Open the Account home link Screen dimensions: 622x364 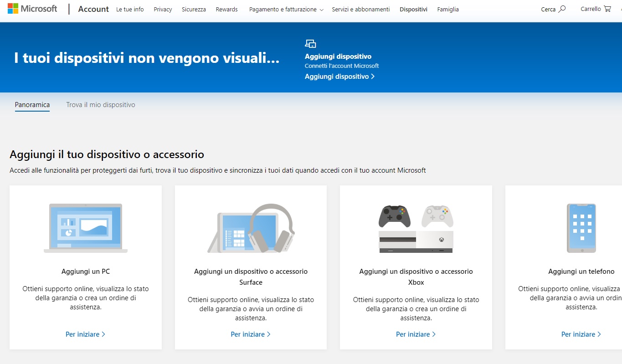tap(93, 9)
